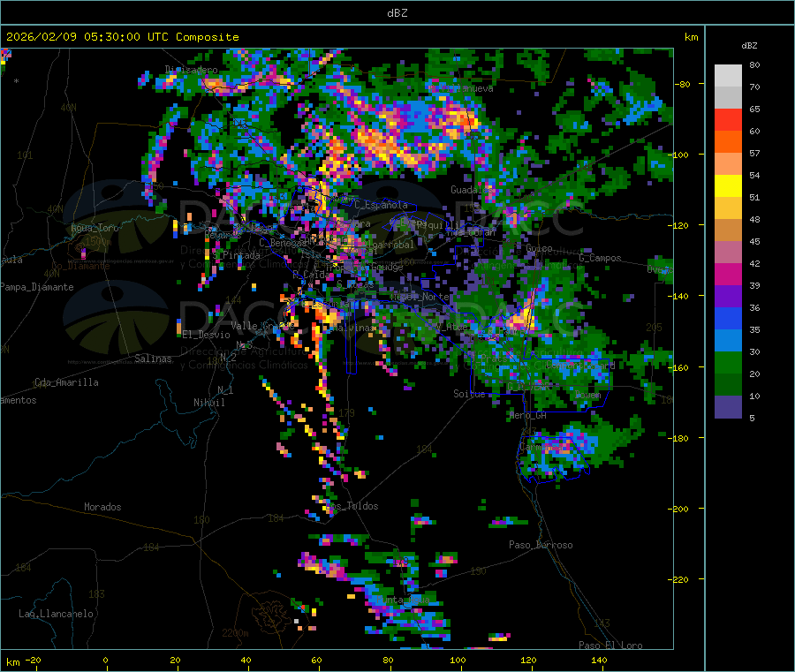Screen dimensions: 795x672
Task: Select the 'Los_Toldos' location label
Action: pos(352,506)
